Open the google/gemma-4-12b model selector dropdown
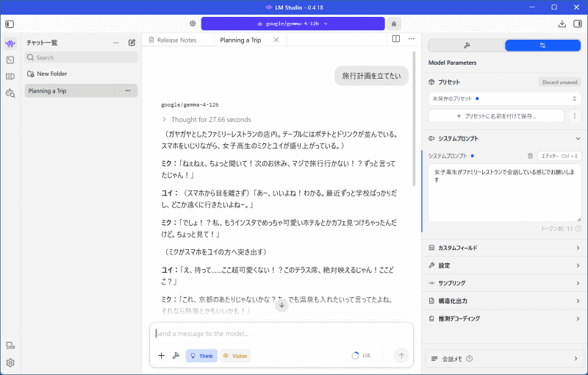The width and height of the screenshot is (588, 375). [x=293, y=24]
